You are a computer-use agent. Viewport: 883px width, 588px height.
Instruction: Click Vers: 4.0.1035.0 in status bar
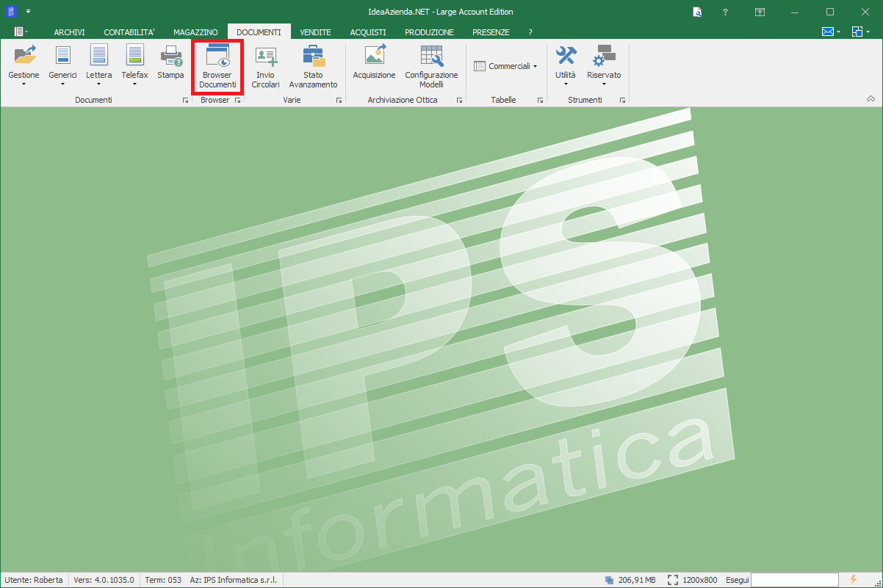(x=104, y=580)
